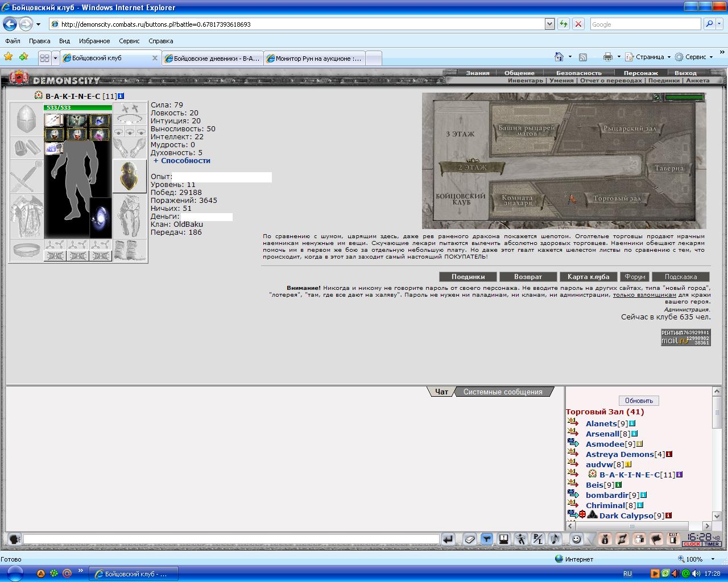The image size is (728, 582).
Task: Click private message arrow beside bombardir
Action: [573, 494]
